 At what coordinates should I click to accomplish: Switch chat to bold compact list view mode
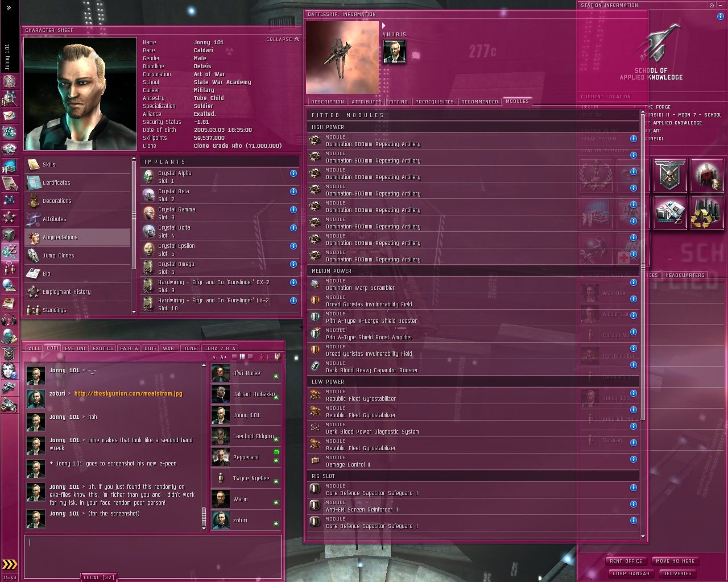[242, 357]
